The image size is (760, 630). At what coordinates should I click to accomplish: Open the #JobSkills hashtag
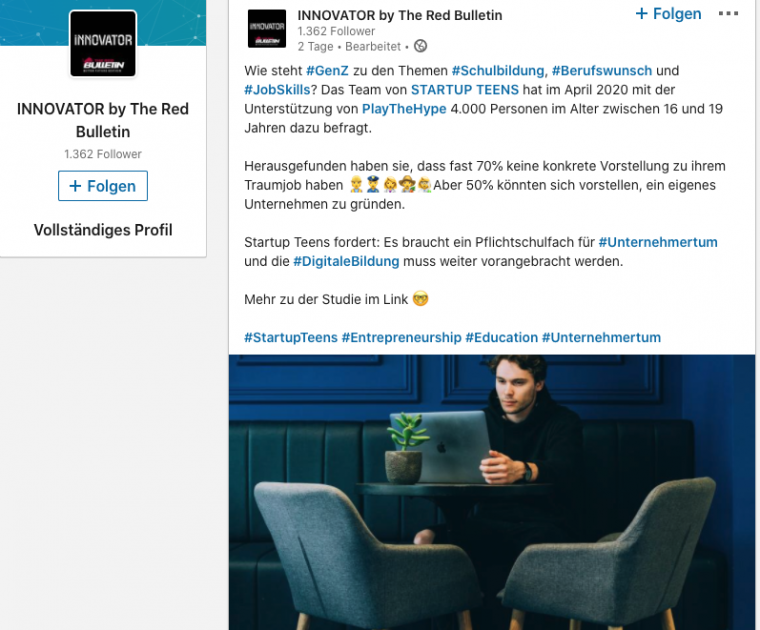click(277, 90)
